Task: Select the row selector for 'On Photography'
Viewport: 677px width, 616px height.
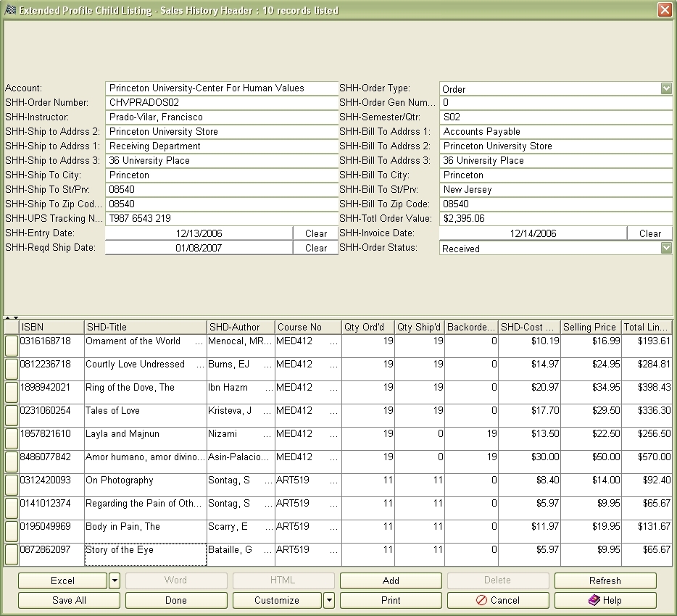Action: (10, 484)
